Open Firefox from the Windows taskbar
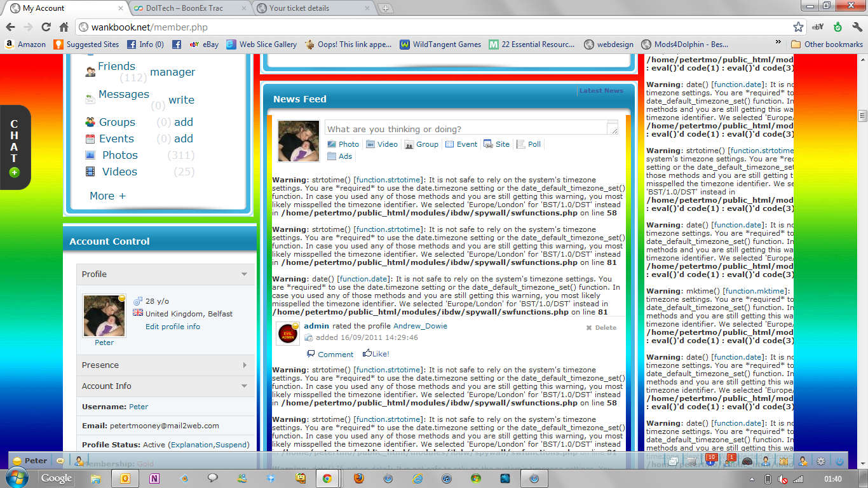The image size is (868, 488). (359, 478)
